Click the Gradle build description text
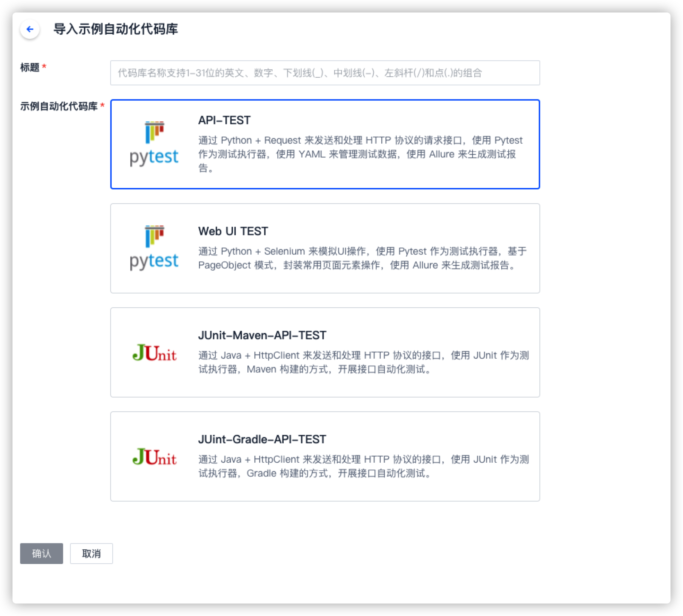Viewport: 683px width, 616px height. point(363,466)
